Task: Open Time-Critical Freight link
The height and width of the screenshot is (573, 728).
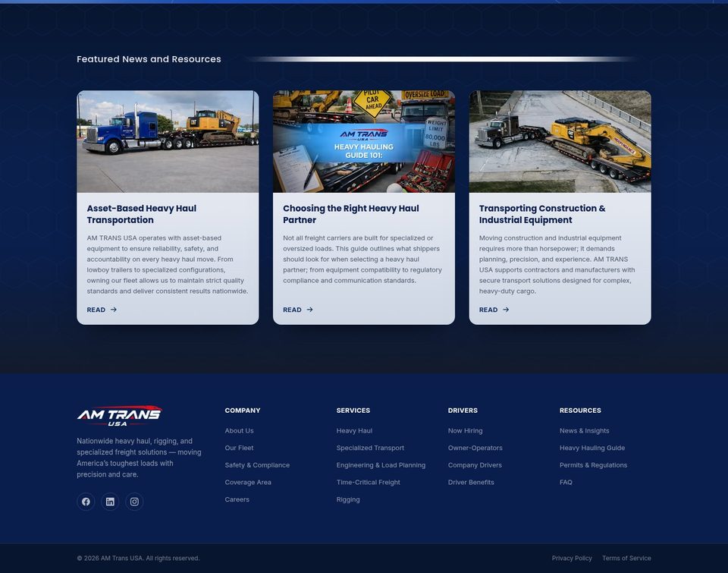Action: click(x=369, y=483)
